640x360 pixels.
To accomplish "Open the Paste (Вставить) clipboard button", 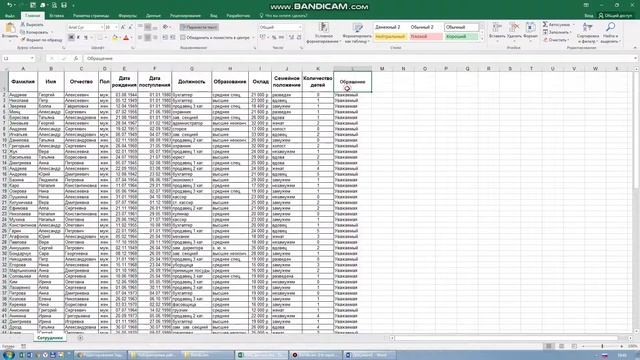I will click(10, 31).
